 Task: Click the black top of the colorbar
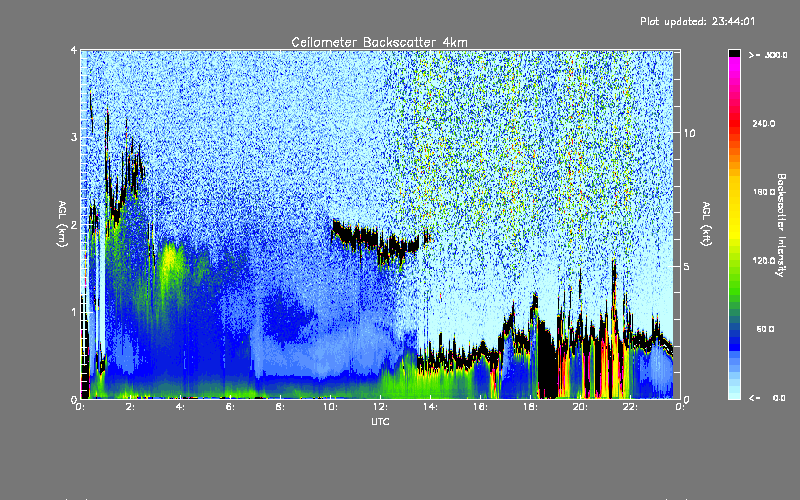[734, 53]
